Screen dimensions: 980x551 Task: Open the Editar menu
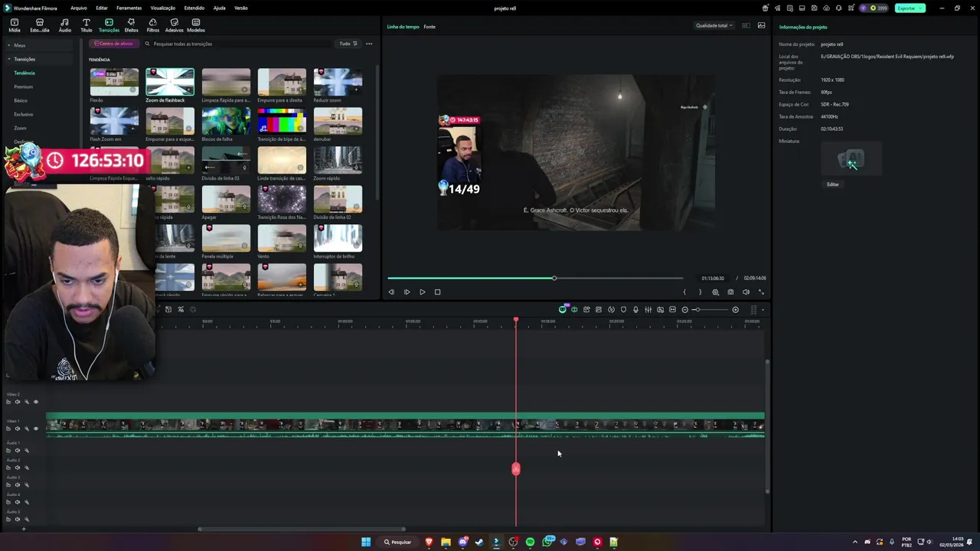[102, 8]
